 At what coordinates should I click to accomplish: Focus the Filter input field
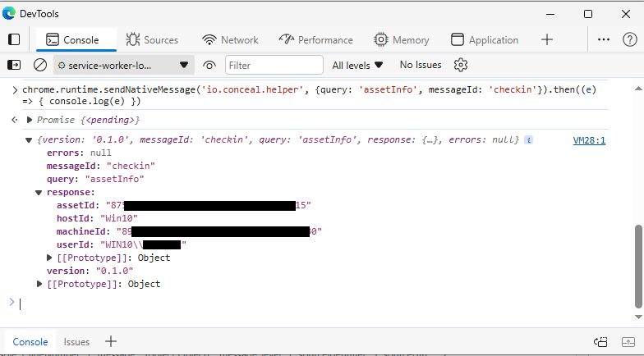tap(274, 66)
